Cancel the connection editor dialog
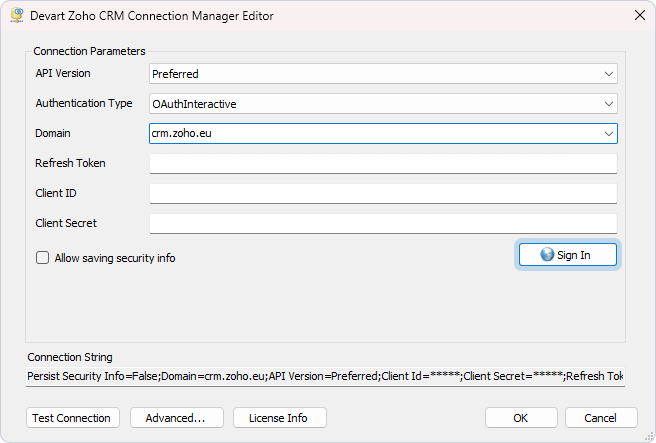This screenshot has height=443, width=656. pyautogui.click(x=601, y=418)
